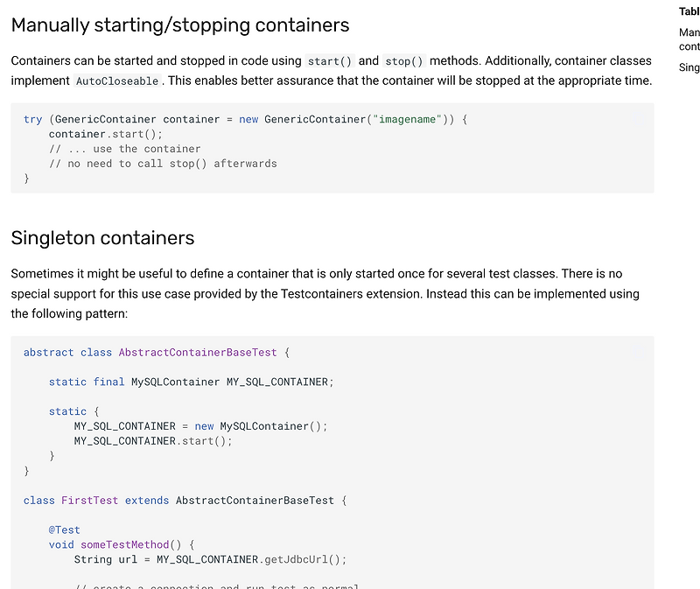Viewport: 700px width, 589px height.
Task: Click the 'Manually starting/stopping containers' main heading
Action: pyautogui.click(x=180, y=25)
